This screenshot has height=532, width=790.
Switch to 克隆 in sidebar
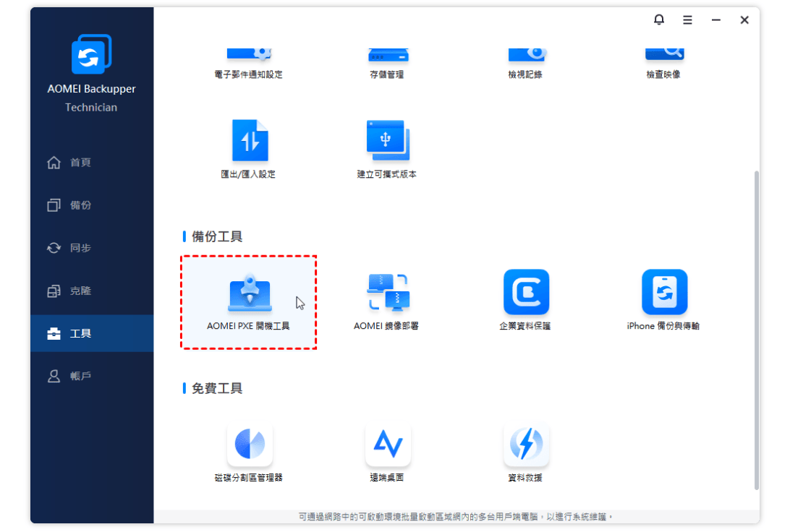click(92, 291)
